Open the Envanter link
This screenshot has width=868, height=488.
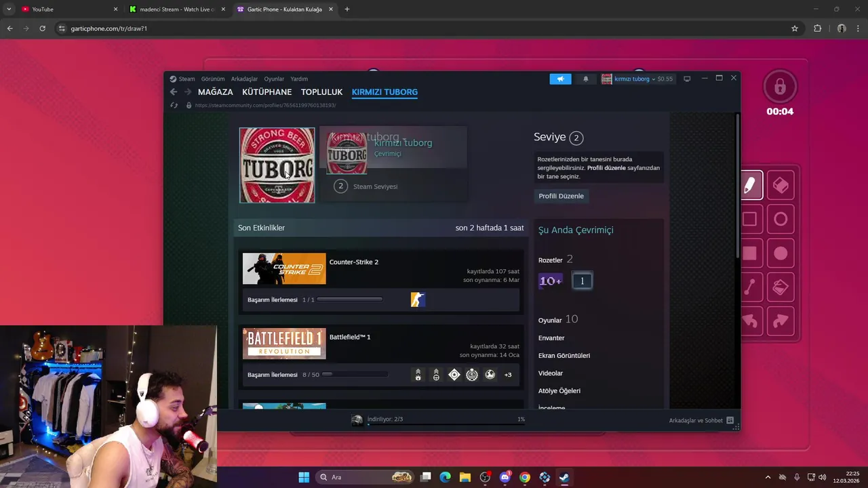[551, 338]
